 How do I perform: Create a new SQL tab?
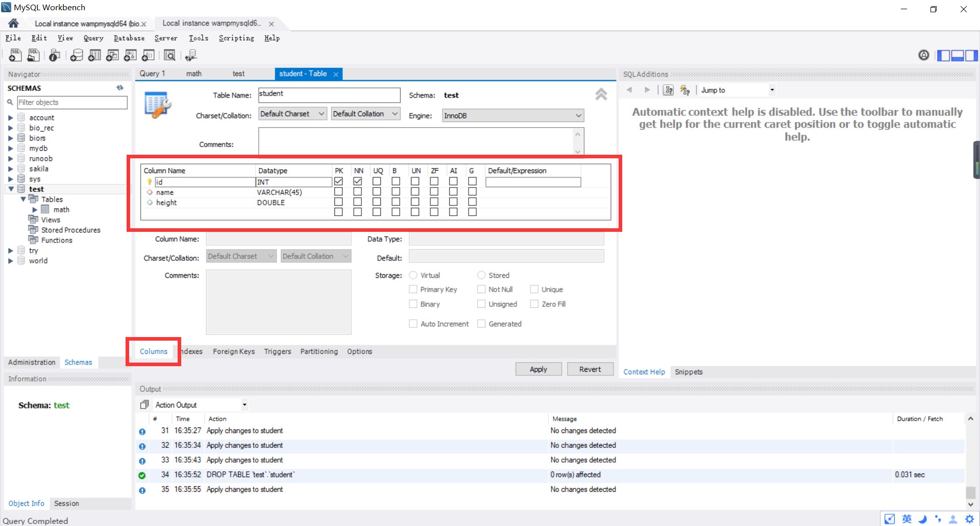coord(15,55)
